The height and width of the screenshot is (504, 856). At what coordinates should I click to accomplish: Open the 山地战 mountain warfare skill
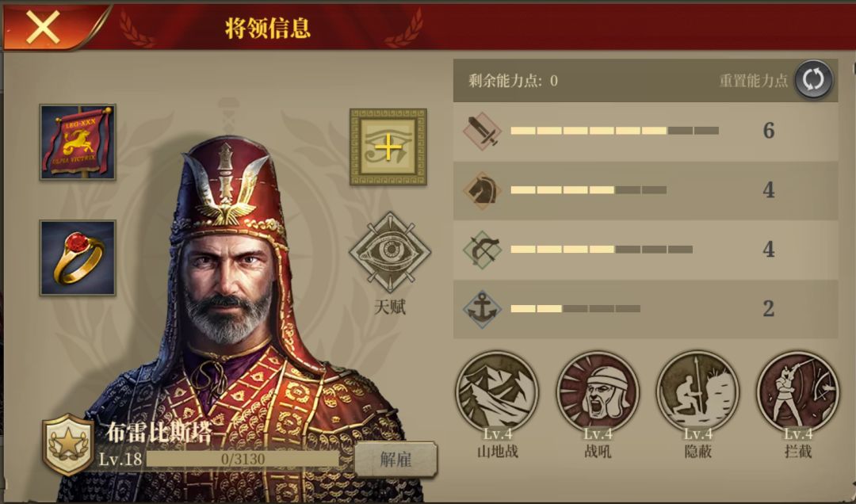tap(497, 392)
